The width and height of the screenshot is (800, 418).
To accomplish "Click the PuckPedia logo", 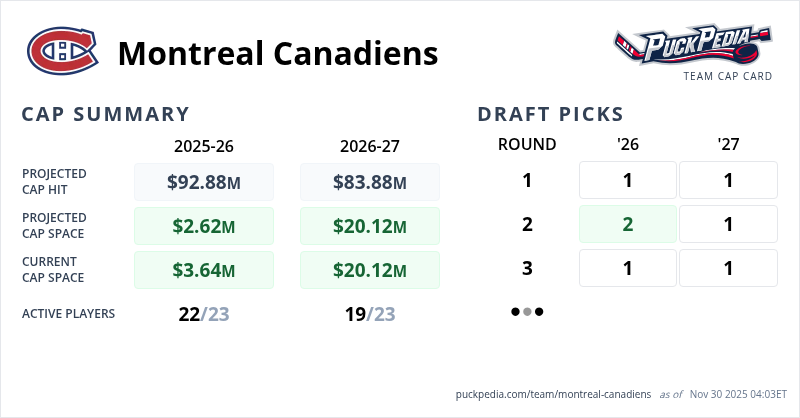I will tap(692, 45).
